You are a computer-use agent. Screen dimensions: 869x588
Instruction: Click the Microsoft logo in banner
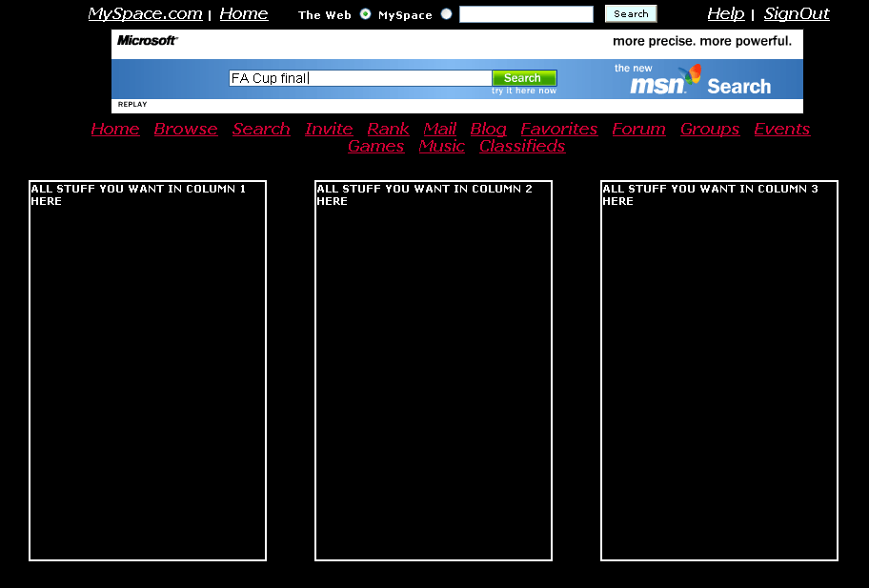(x=148, y=41)
